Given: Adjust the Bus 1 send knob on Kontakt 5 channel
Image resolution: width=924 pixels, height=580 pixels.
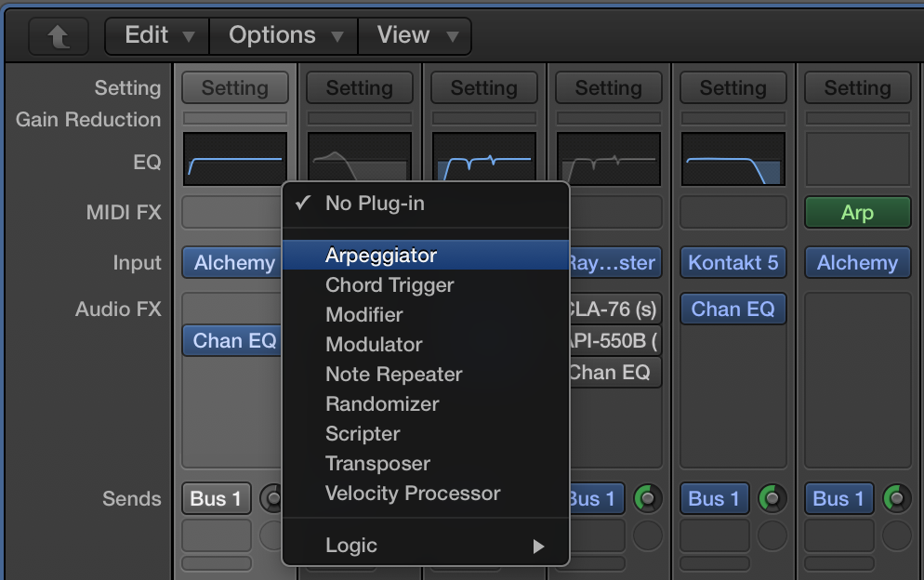Looking at the screenshot, I should [771, 498].
